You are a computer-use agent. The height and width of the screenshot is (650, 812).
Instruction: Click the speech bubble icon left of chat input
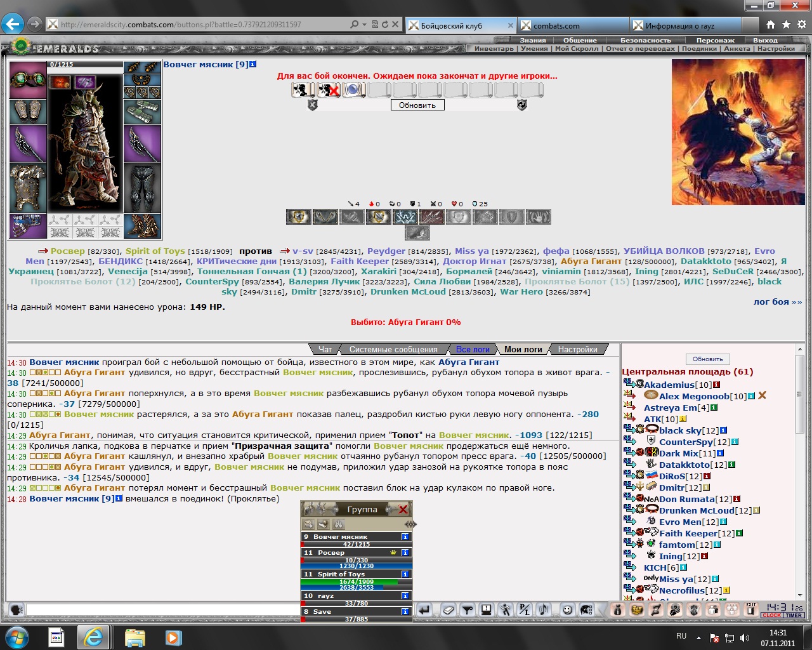point(16,610)
